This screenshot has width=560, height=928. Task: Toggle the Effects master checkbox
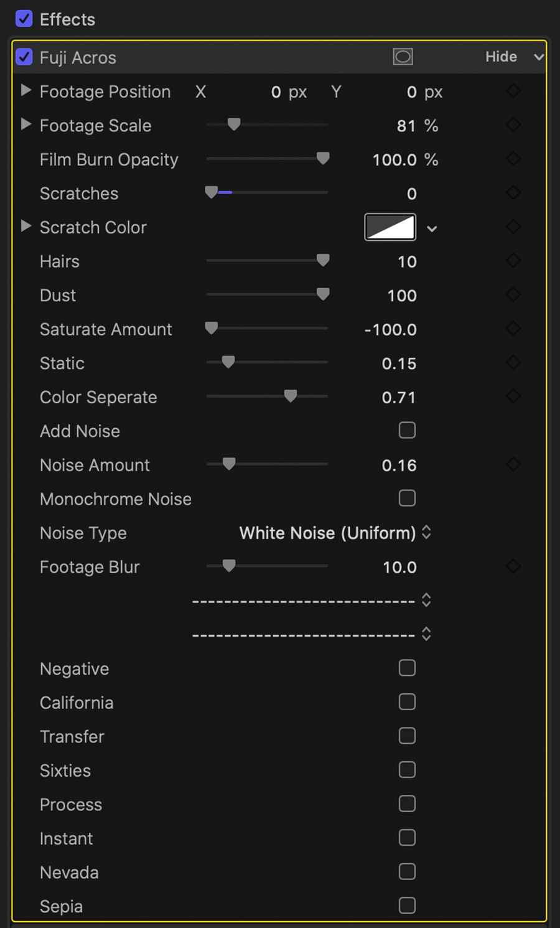[x=24, y=19]
